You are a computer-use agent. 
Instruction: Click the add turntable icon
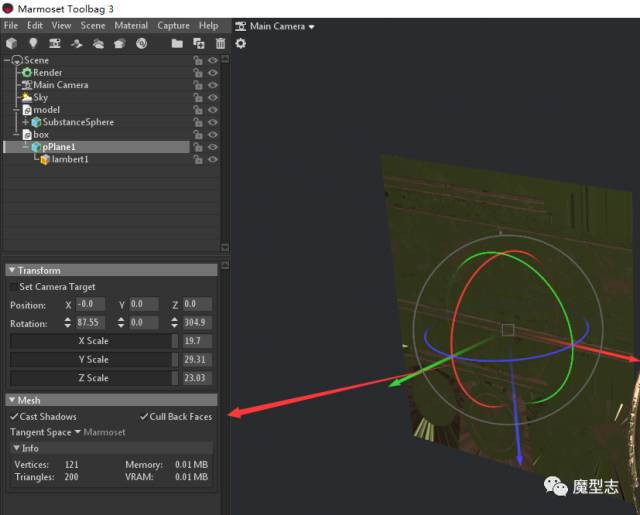[120, 43]
